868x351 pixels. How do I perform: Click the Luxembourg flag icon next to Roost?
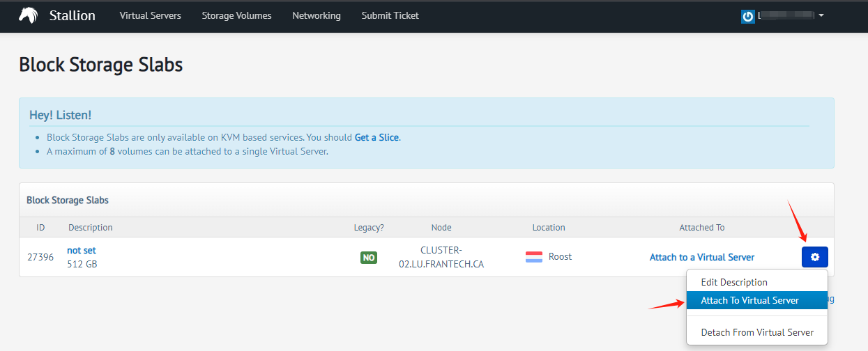[x=534, y=257]
